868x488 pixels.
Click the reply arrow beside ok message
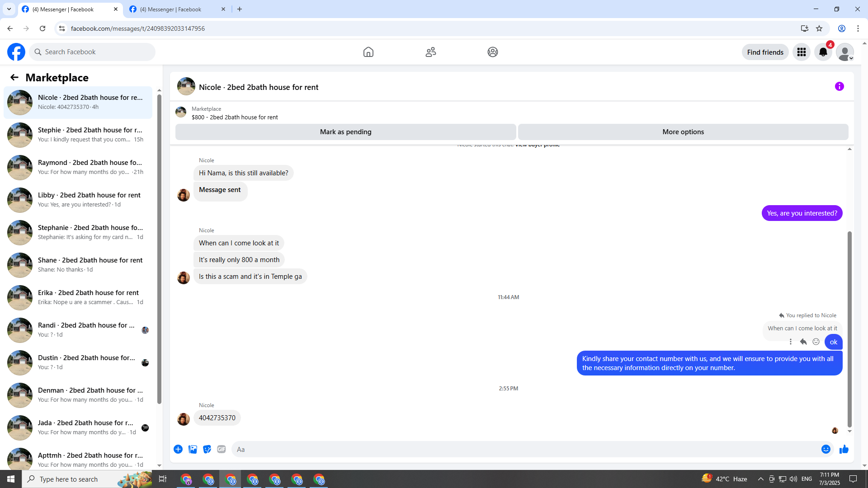803,342
